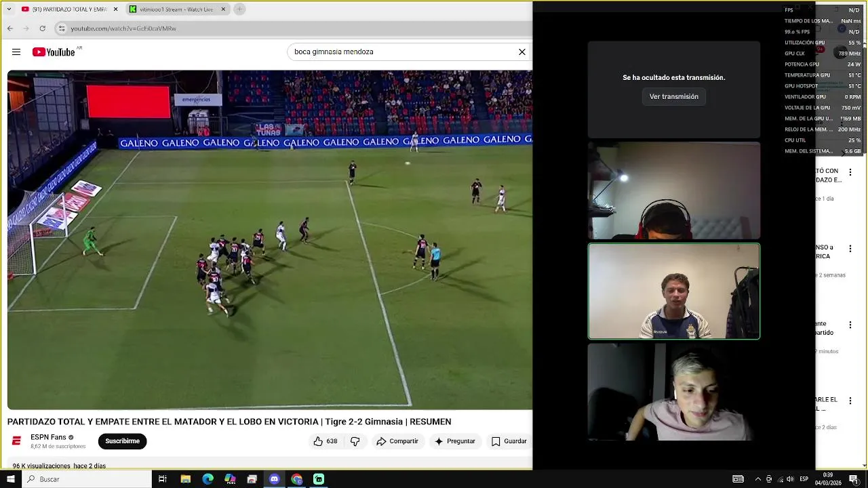Open a new browser tab with plus
The width and height of the screenshot is (868, 488).
[239, 9]
